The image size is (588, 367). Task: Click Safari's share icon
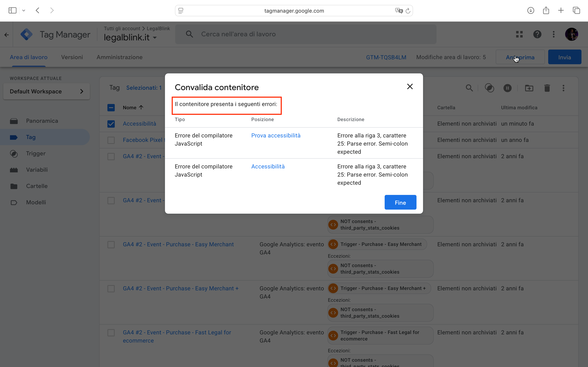tap(546, 10)
